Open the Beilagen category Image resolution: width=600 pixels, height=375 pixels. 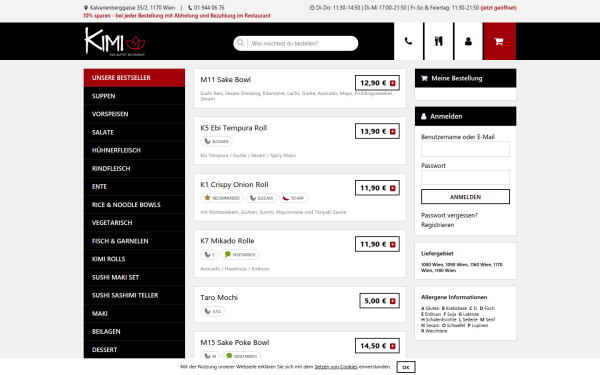click(x=134, y=332)
